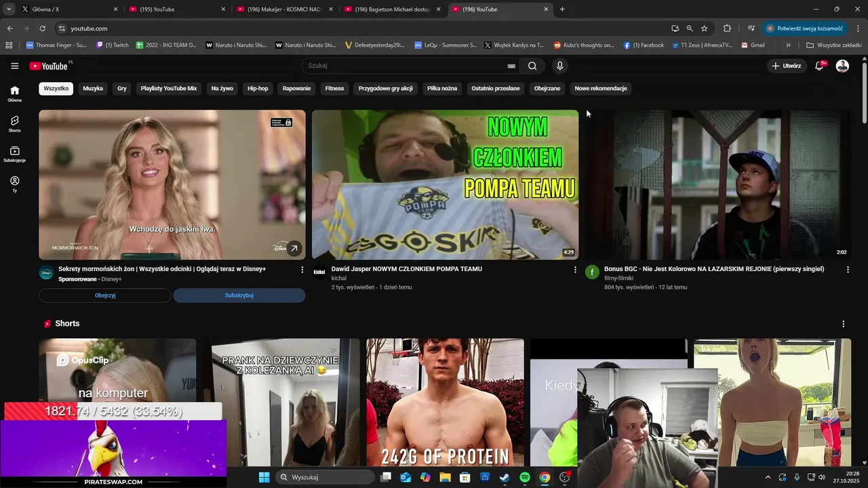
Task: Click the Subskrybuj button on ad
Action: click(x=239, y=296)
